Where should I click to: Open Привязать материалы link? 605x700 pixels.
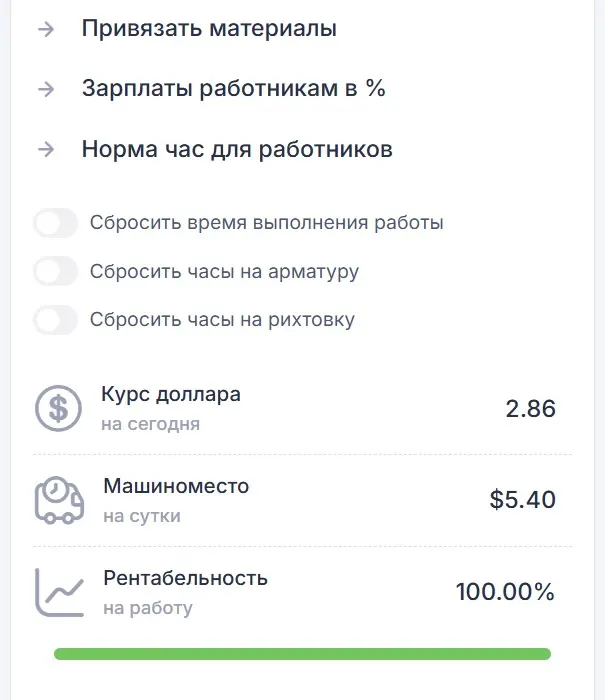click(209, 29)
